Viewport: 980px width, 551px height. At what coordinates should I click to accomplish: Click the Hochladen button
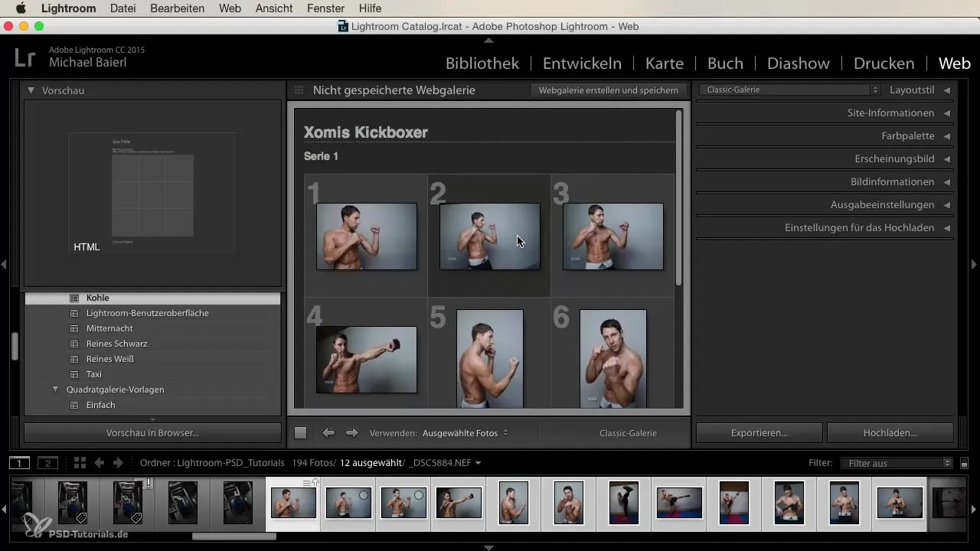click(x=890, y=433)
